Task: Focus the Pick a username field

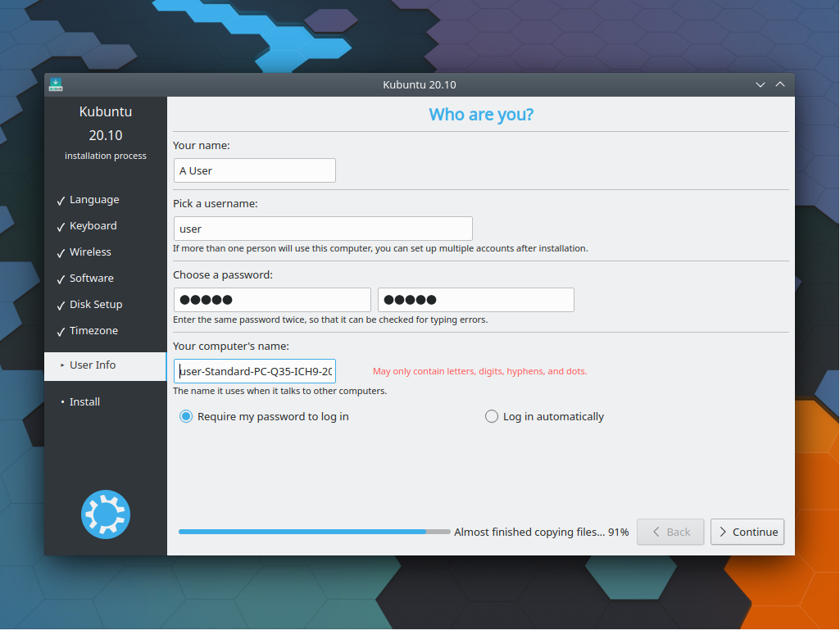Action: pyautogui.click(x=323, y=229)
